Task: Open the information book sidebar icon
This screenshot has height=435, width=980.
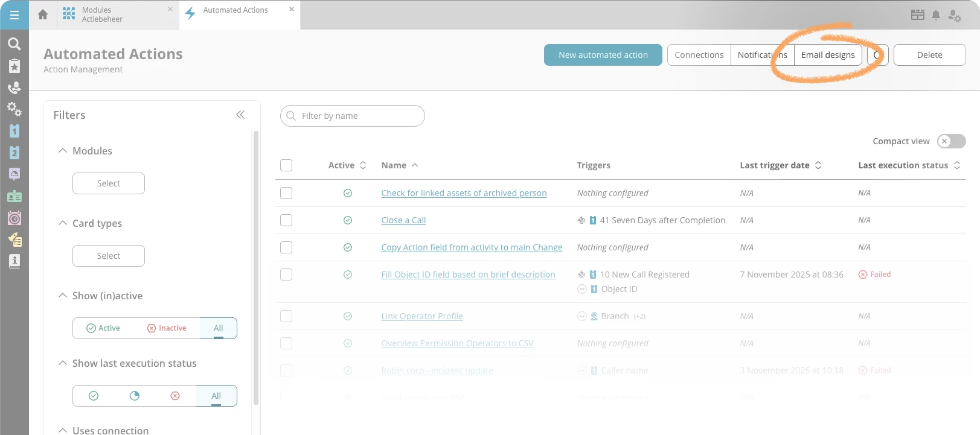Action: [14, 261]
